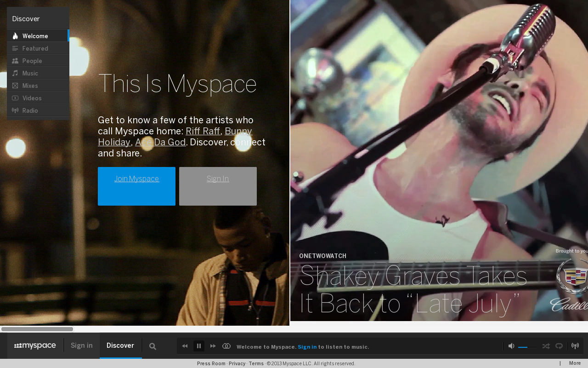Click the ONETWOWATCH label above headline
Viewport: 588px width, 368px height.
click(x=322, y=256)
